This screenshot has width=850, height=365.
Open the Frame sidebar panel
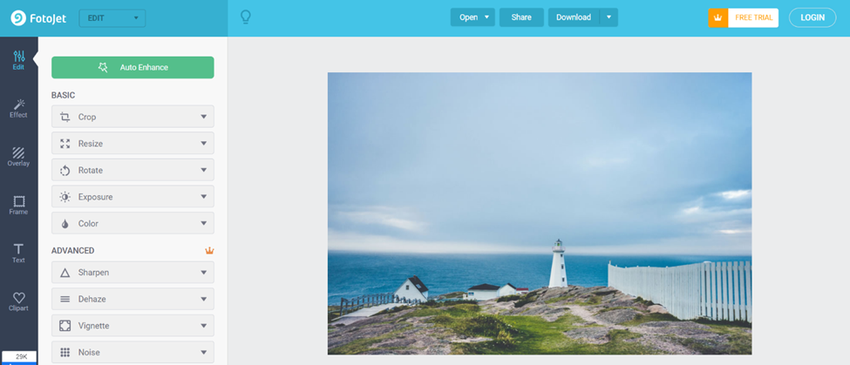point(19,205)
